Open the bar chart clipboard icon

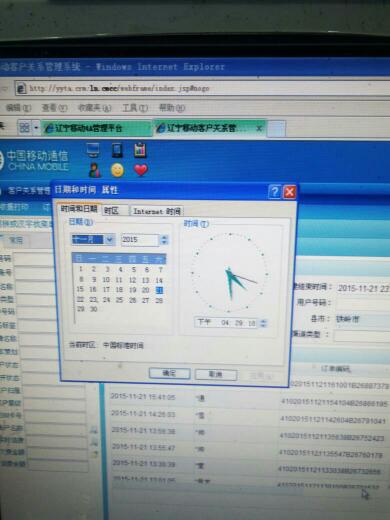tap(140, 150)
